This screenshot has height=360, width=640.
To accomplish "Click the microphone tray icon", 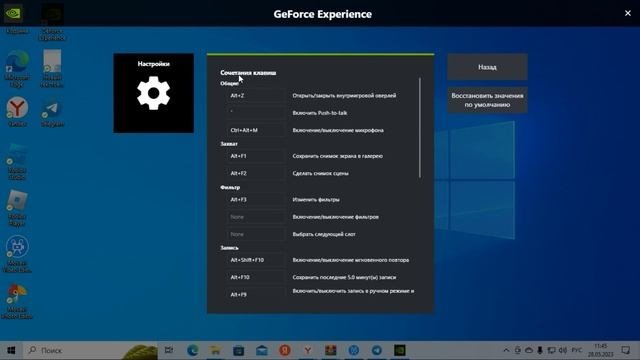I will point(540,350).
